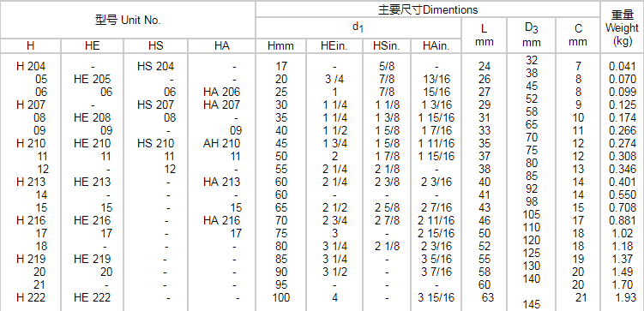Image resolution: width=644 pixels, height=311 pixels.
Task: Click unit number 'HA 207'
Action: coord(222,105)
